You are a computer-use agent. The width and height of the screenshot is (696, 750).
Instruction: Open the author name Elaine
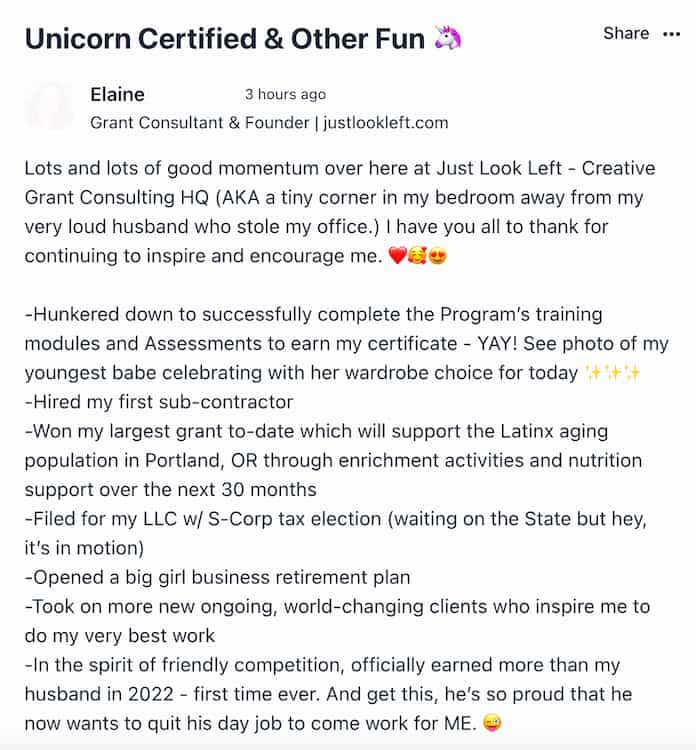117,94
